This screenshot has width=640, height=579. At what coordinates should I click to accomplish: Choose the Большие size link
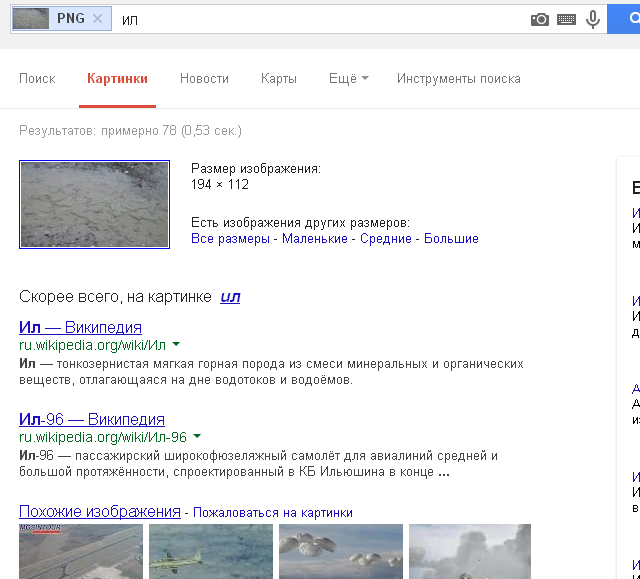pos(451,239)
